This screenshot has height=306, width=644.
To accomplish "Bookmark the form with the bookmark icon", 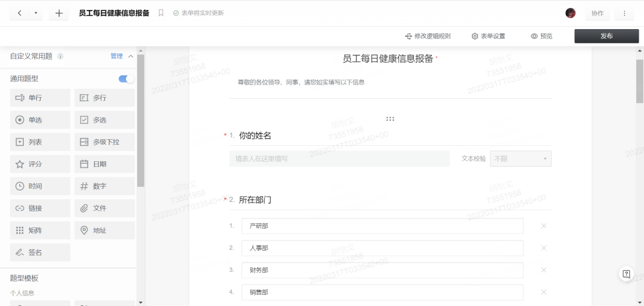I will point(161,13).
